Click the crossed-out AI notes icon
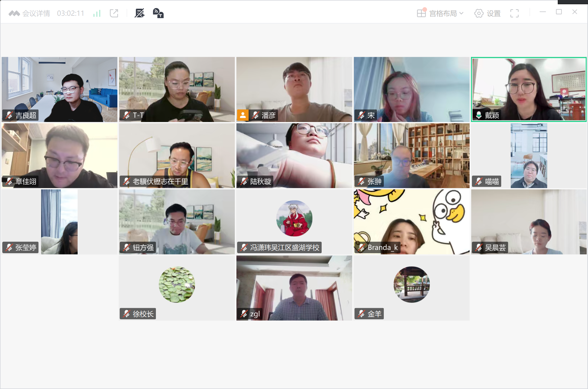The height and width of the screenshot is (389, 588). click(x=139, y=13)
